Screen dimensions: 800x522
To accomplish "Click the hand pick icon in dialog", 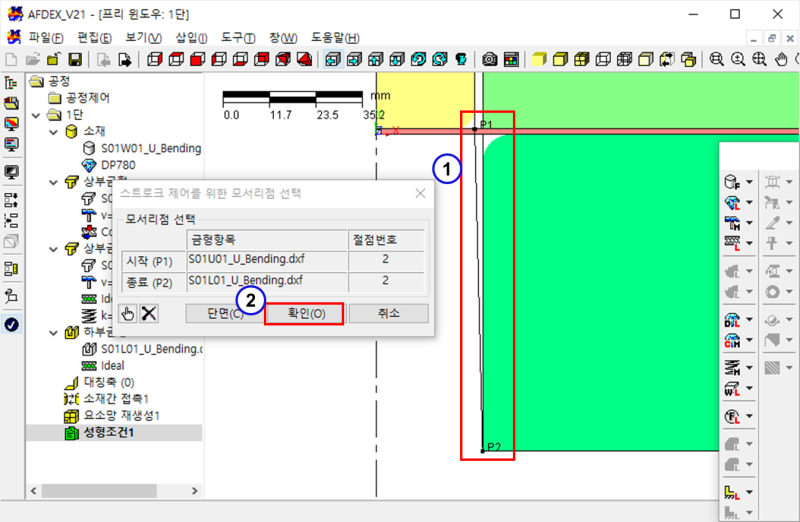I will (128, 314).
